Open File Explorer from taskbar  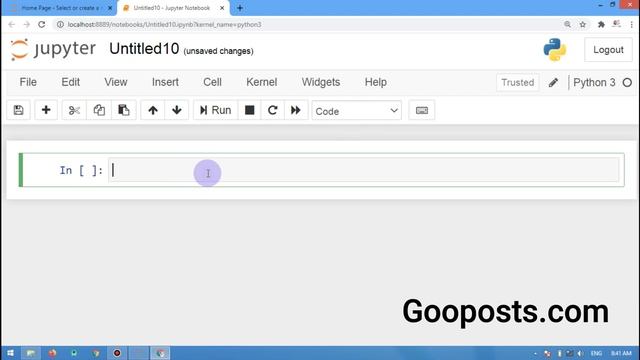pyautogui.click(x=31, y=353)
